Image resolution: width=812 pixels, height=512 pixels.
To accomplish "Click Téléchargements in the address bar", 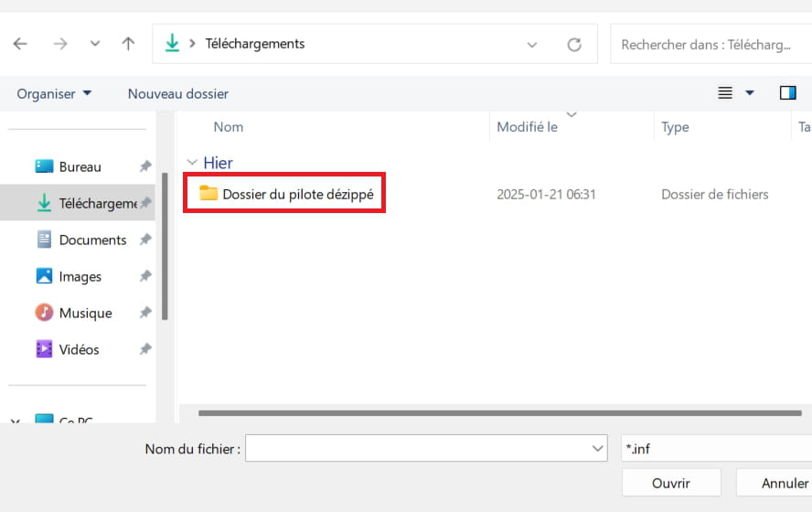I will point(255,44).
